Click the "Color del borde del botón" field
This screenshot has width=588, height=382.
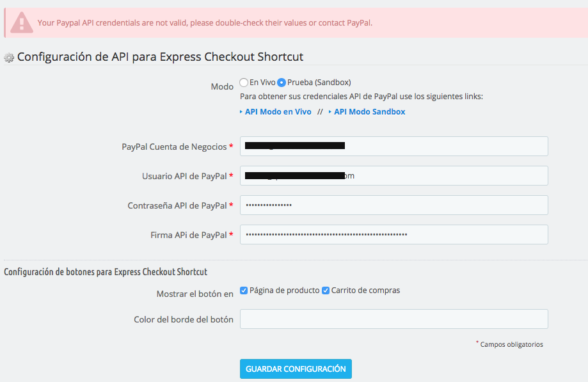[x=393, y=319]
